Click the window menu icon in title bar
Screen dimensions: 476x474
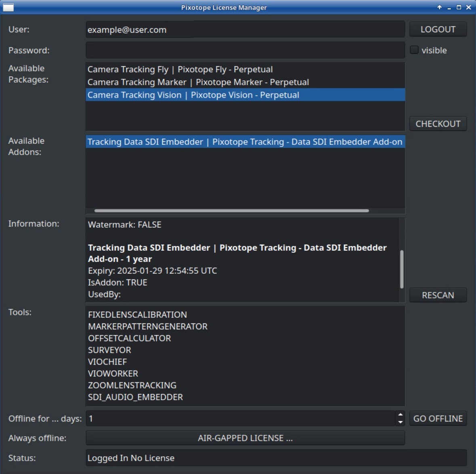tap(8, 7)
